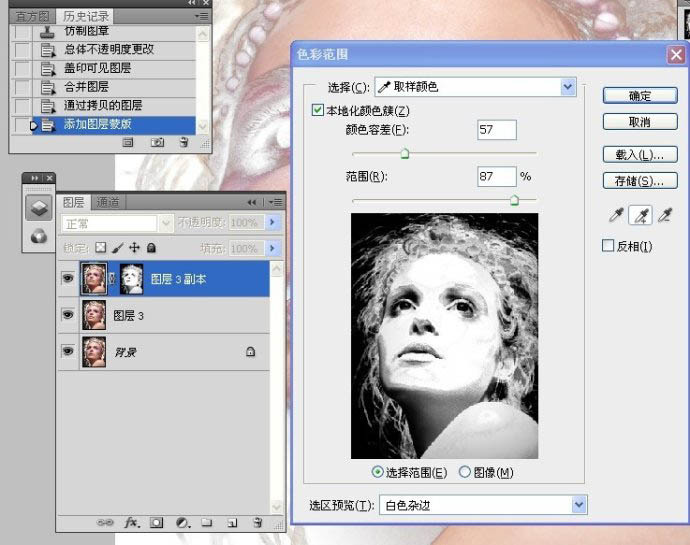Click the 确定 button
The height and width of the screenshot is (545, 690).
[640, 96]
